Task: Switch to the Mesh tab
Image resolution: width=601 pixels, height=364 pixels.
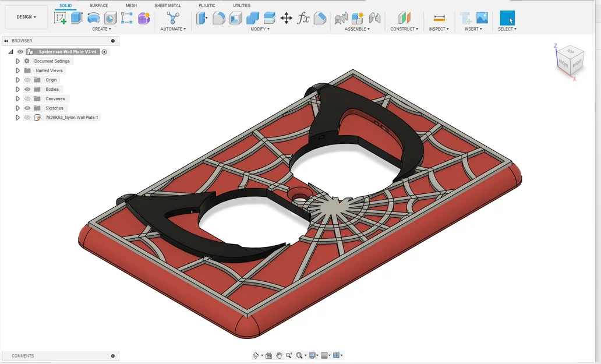Action: click(x=131, y=5)
